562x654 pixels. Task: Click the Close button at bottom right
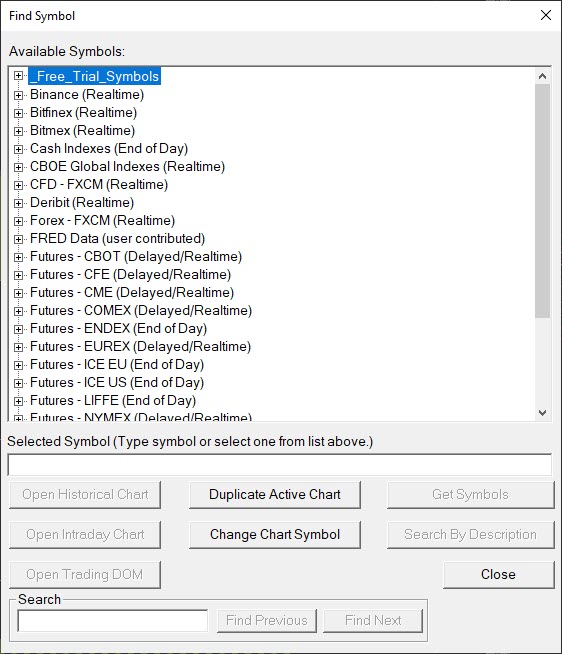pos(498,575)
